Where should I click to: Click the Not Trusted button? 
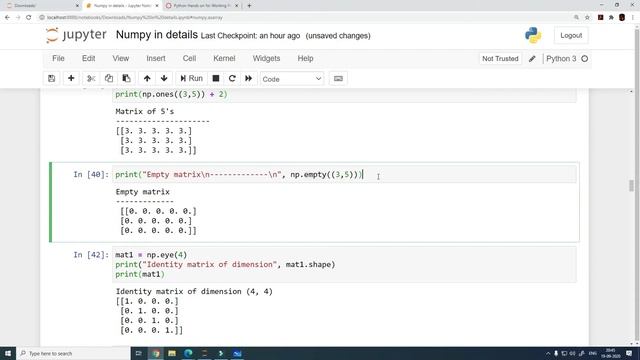coord(500,59)
